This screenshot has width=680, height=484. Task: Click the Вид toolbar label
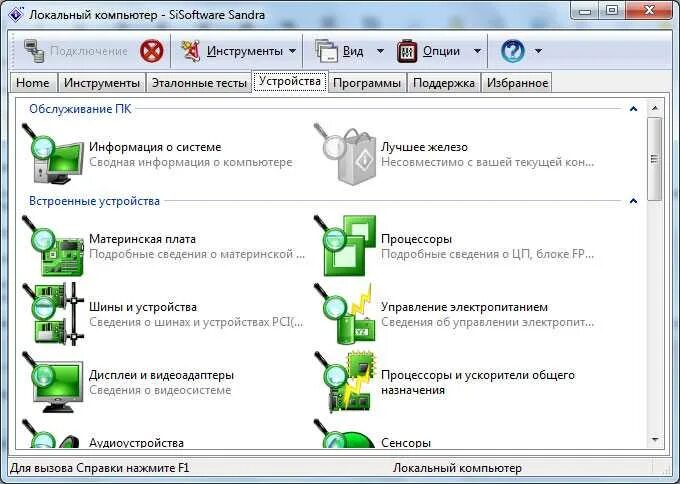coord(353,51)
